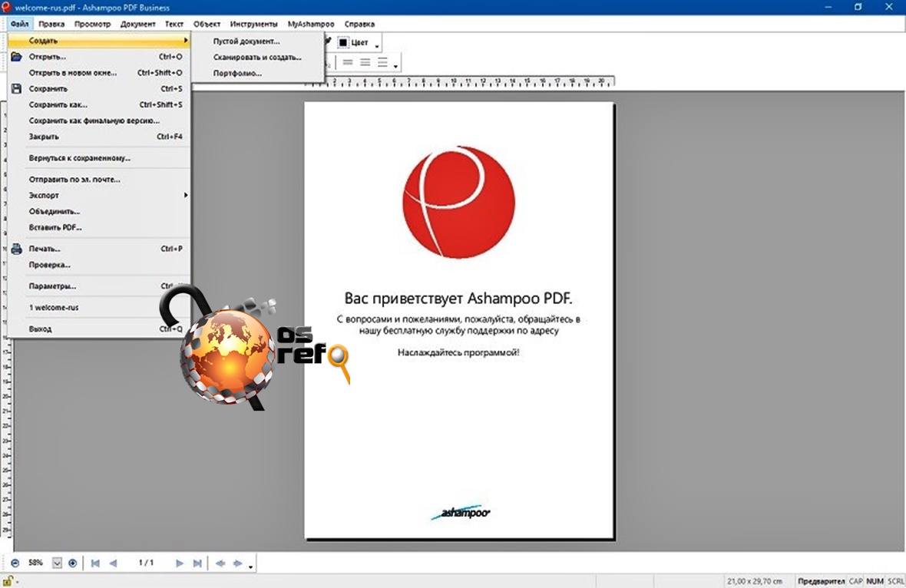Click the horizontal ruler above the page
The width and height of the screenshot is (906, 588).
[460, 82]
